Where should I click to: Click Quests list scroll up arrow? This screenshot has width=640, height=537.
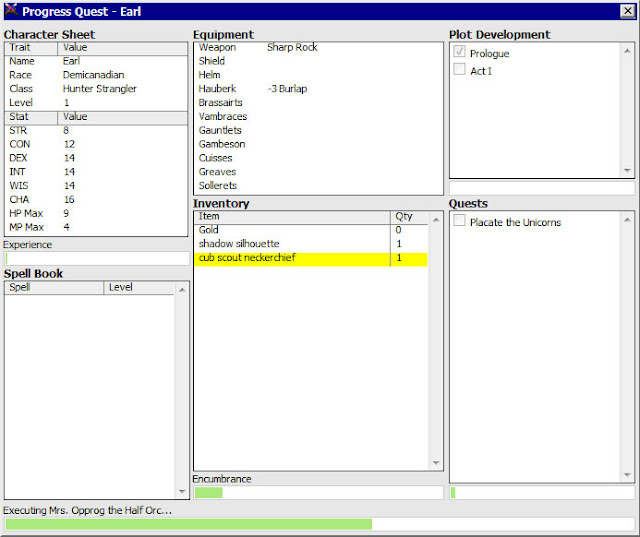click(627, 220)
